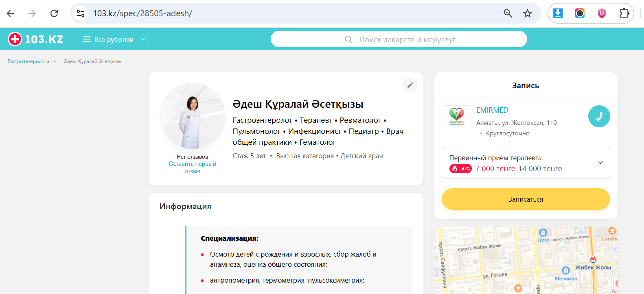644x294 pixels.
Task: Click Оставить первый отзыв link
Action: pyautogui.click(x=193, y=168)
